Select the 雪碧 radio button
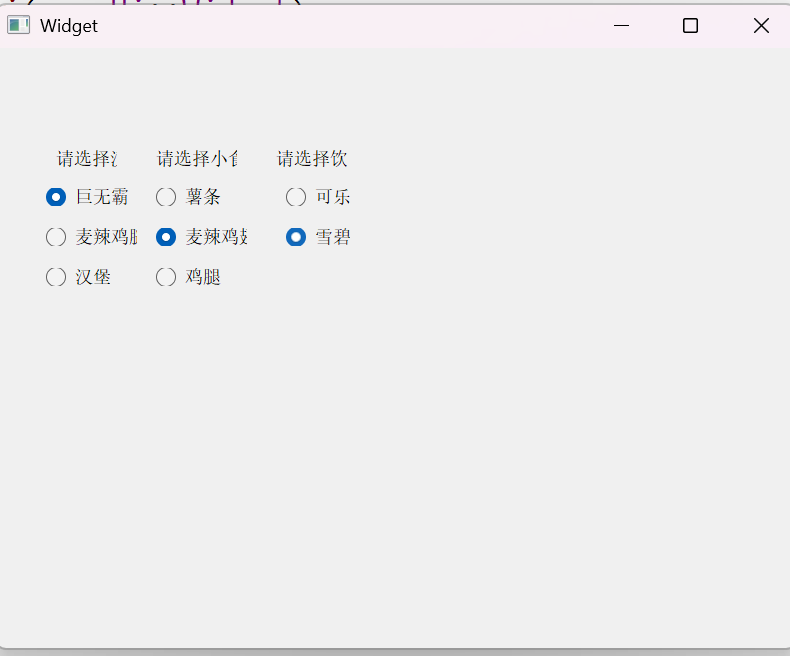The width and height of the screenshot is (790, 656). click(317, 237)
